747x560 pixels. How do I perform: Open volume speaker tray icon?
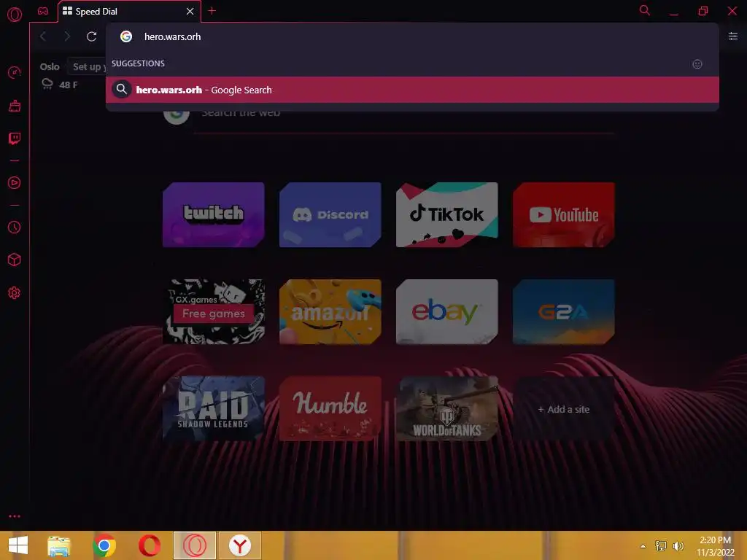pyautogui.click(x=678, y=545)
